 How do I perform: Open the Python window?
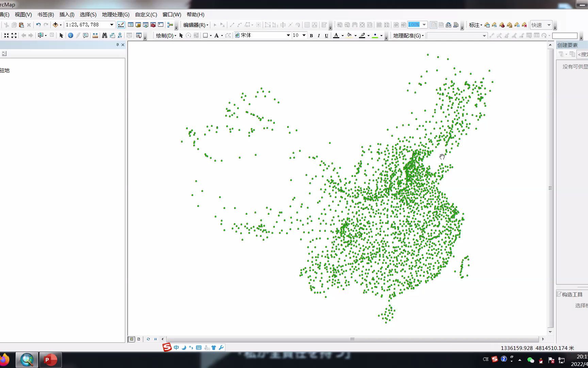tap(160, 25)
